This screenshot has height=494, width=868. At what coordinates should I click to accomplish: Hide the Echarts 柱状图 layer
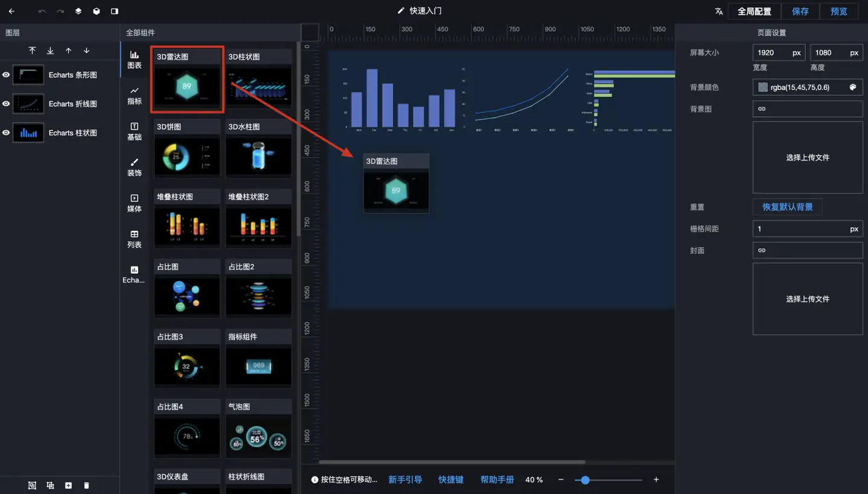[x=6, y=133]
